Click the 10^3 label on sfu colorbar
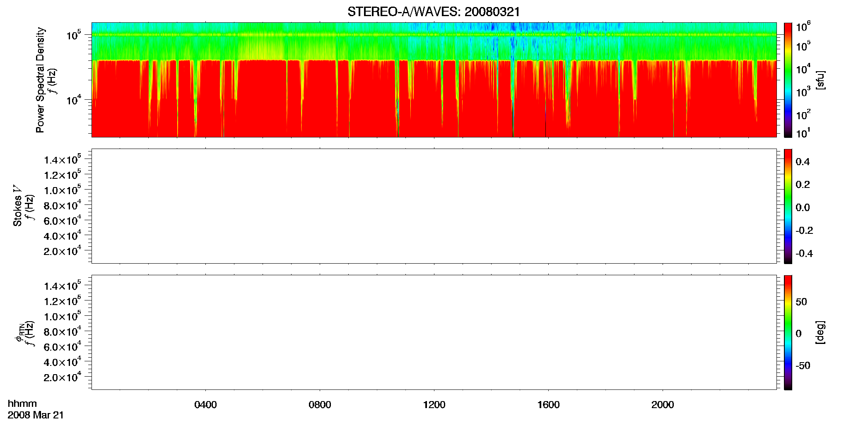 803,92
